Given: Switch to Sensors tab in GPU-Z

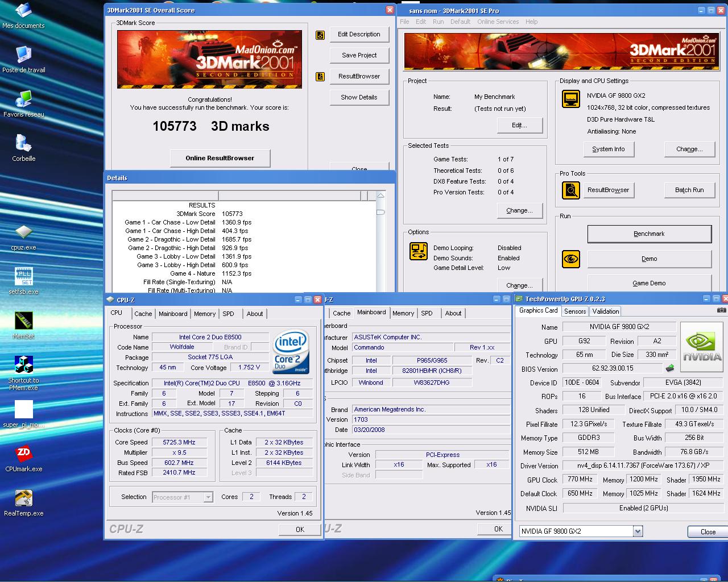Looking at the screenshot, I should coord(575,311).
